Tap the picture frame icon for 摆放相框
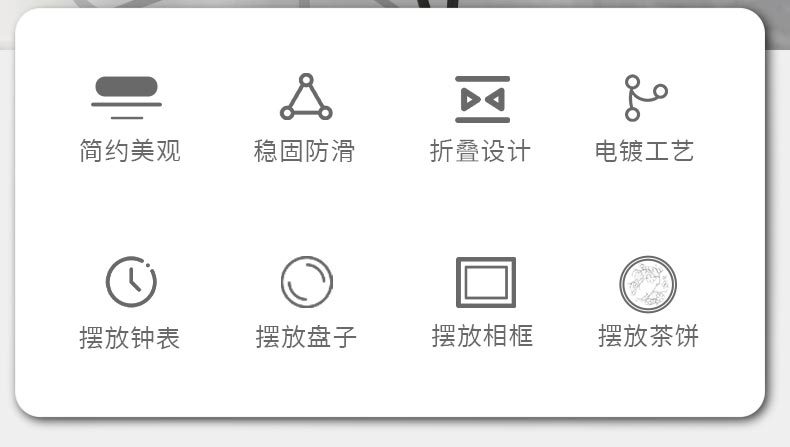Viewport: 790px width, 447px height. click(x=486, y=282)
